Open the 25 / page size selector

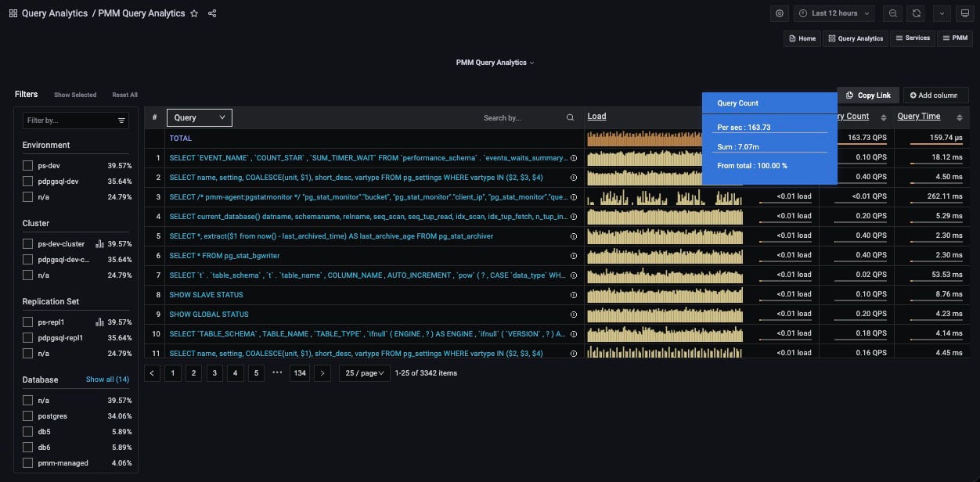click(x=366, y=373)
